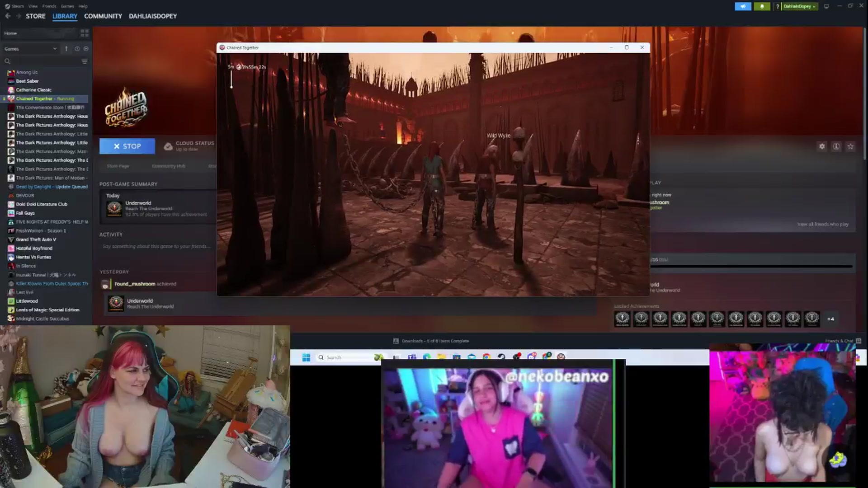The width and height of the screenshot is (868, 488).
Task: Favorite Chained Together with the star icon
Action: 850,146
